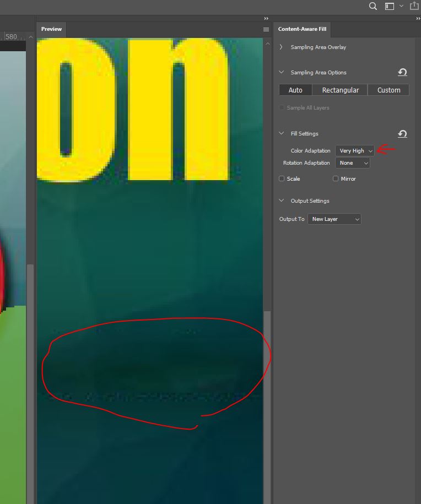The width and height of the screenshot is (421, 504).
Task: Open the Color Adaptation dropdown
Action: click(x=355, y=150)
